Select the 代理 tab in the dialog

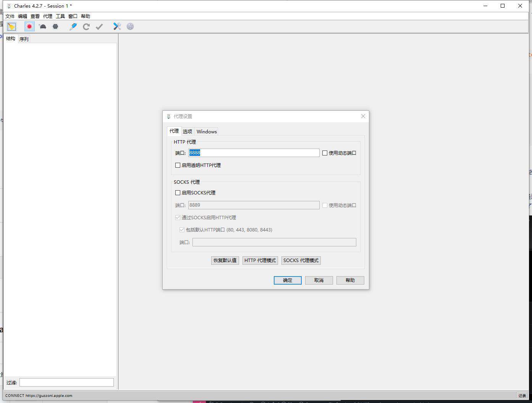174,131
